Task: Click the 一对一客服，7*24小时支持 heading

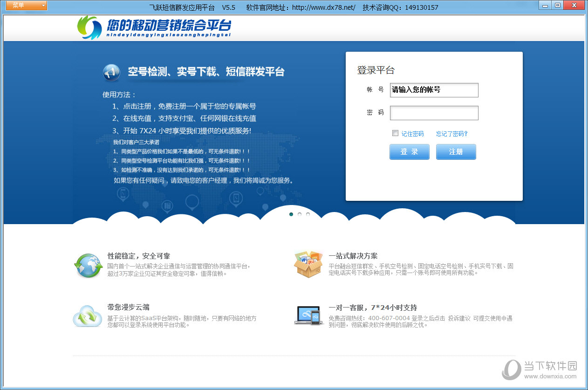Action: tap(373, 308)
